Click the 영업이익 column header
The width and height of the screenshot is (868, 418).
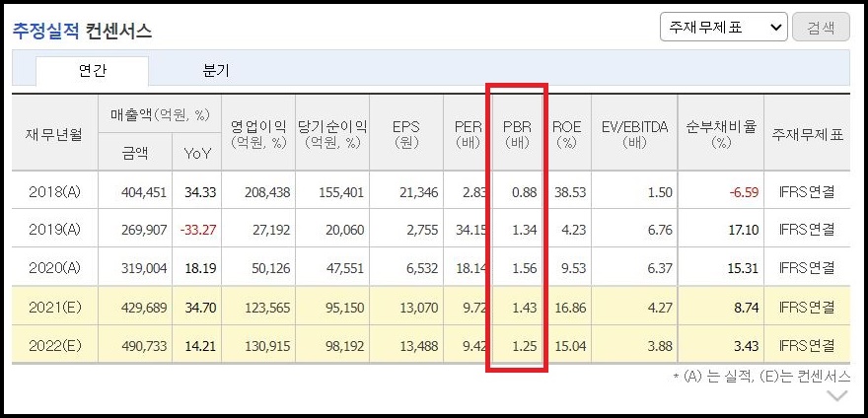tap(258, 134)
